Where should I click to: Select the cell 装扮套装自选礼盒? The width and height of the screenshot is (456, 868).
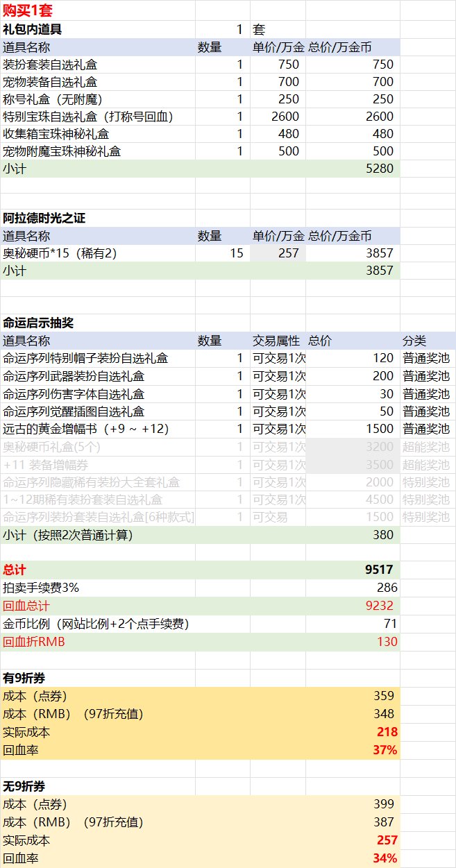(x=50, y=65)
